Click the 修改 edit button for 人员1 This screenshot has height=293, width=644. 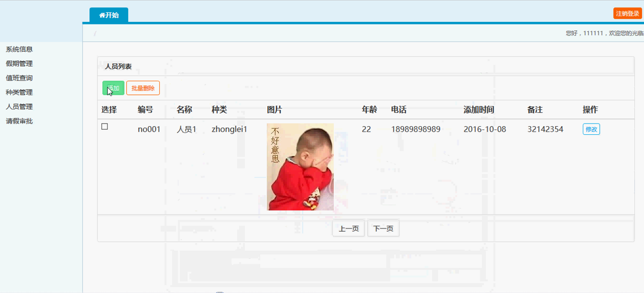click(x=591, y=129)
